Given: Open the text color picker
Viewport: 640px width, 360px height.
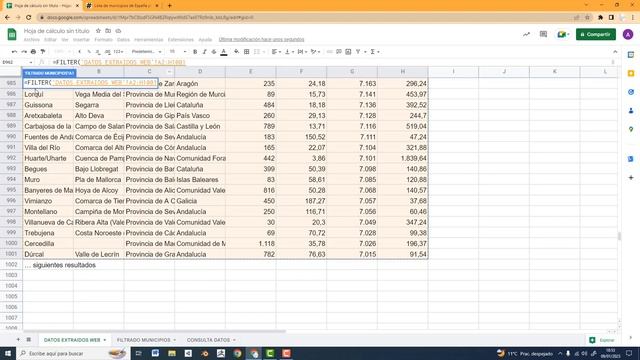Looking at the screenshot, I should pos(224,52).
